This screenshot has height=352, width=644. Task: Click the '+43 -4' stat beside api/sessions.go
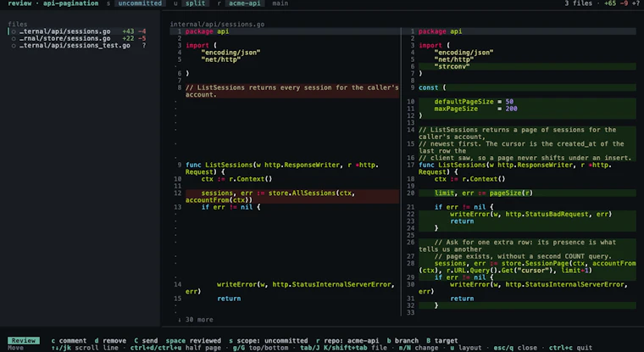tap(134, 31)
